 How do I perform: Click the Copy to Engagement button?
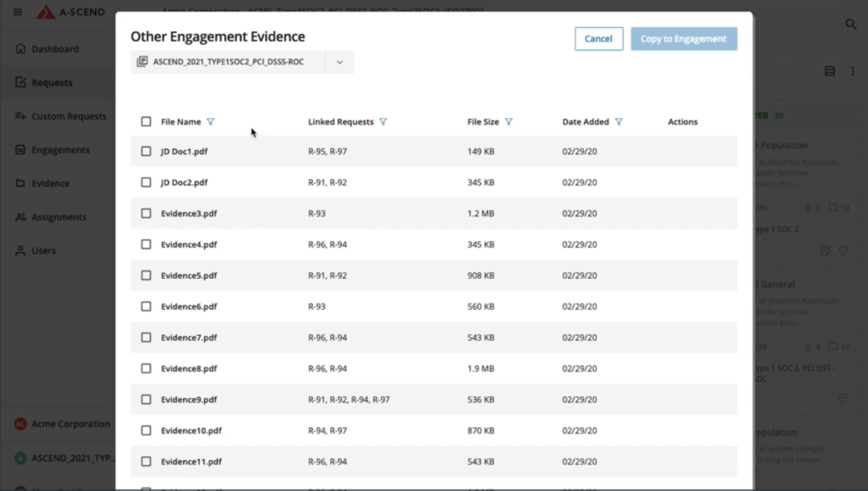pyautogui.click(x=684, y=39)
